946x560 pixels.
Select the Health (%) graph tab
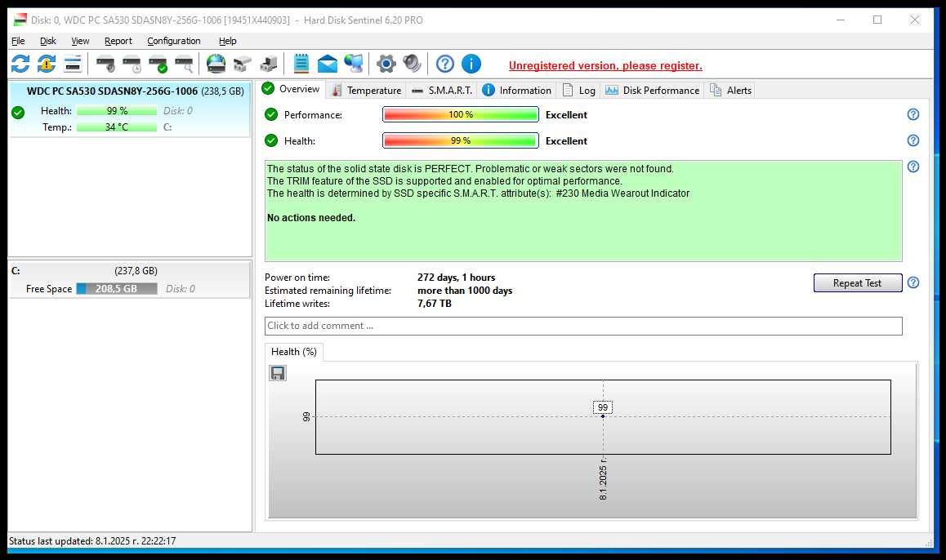[x=294, y=352]
